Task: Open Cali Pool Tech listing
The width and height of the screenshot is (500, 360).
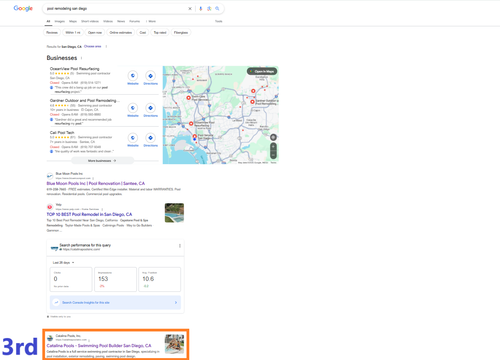Action: point(62,132)
